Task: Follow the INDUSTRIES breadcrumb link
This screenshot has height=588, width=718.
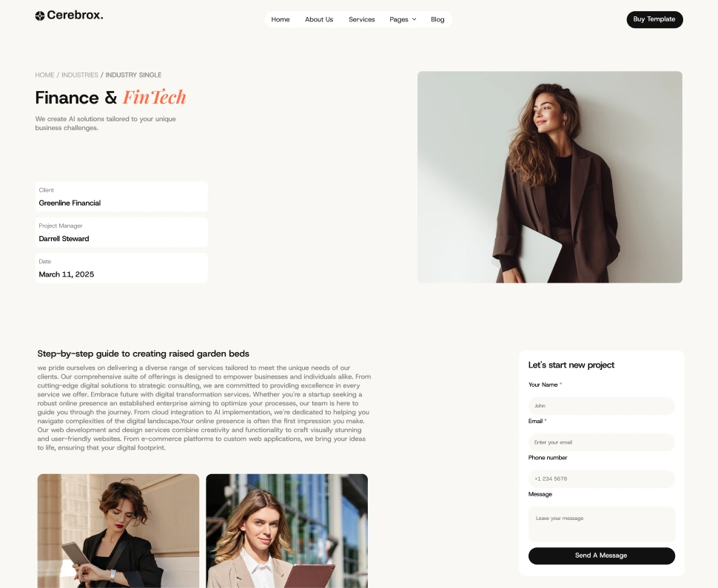Action: (x=80, y=75)
